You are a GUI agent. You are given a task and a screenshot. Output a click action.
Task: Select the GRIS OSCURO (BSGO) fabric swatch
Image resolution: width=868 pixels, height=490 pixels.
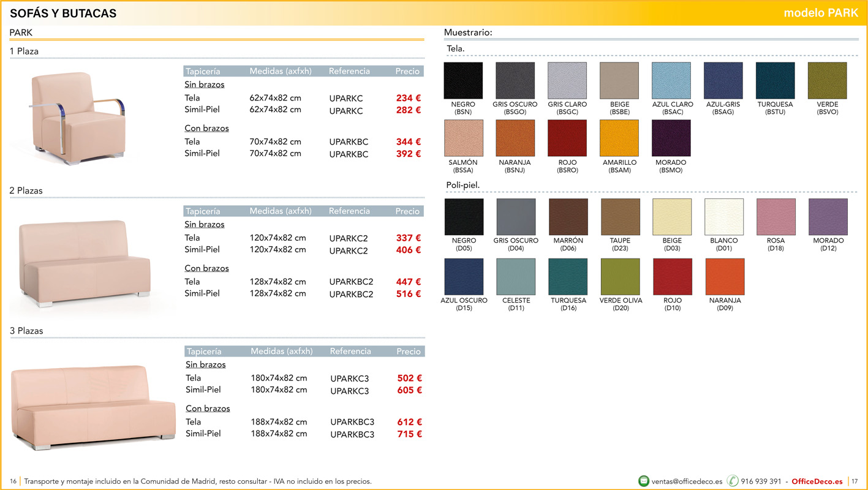coord(515,81)
